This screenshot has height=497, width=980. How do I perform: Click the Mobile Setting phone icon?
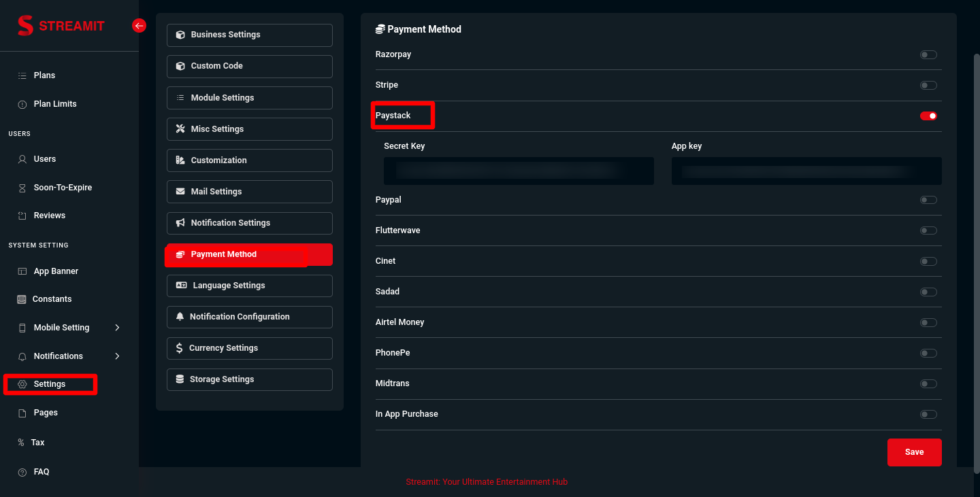tap(22, 328)
